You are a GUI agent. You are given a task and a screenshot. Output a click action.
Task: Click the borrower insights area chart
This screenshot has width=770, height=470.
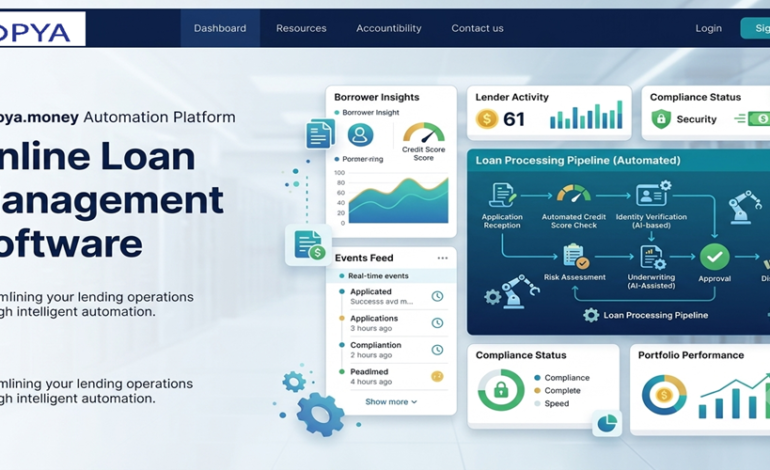tap(398, 200)
